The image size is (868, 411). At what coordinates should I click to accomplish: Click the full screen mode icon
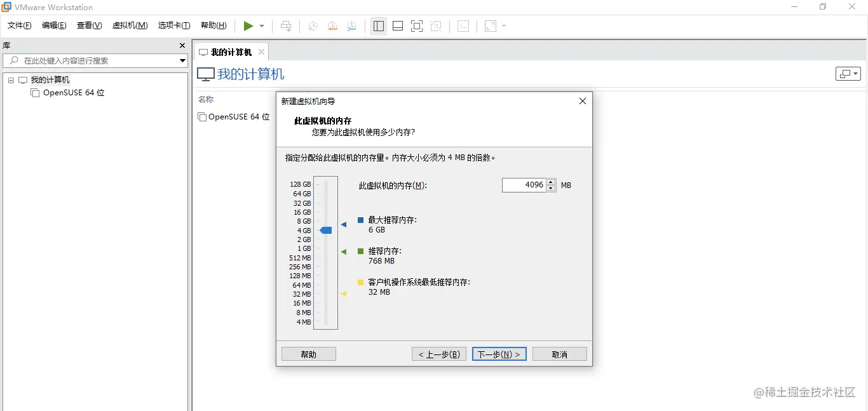(417, 26)
